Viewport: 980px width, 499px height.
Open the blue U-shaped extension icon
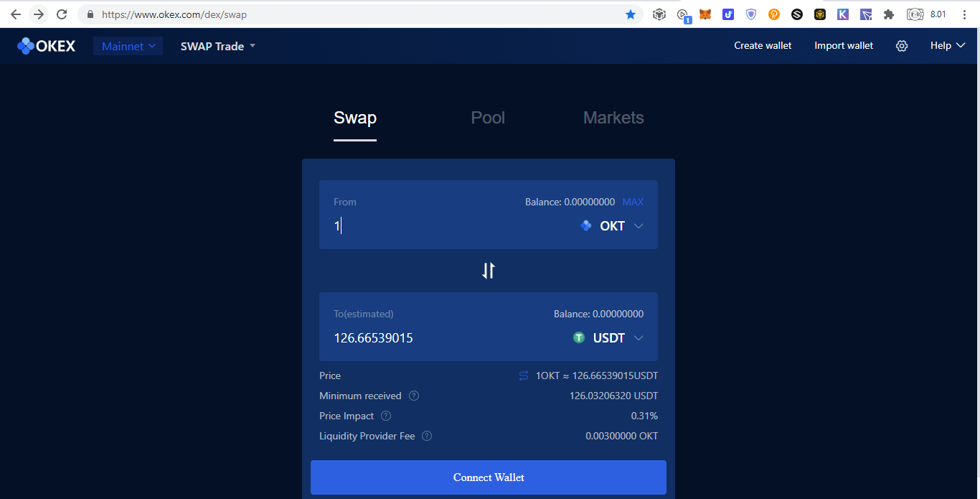point(728,14)
